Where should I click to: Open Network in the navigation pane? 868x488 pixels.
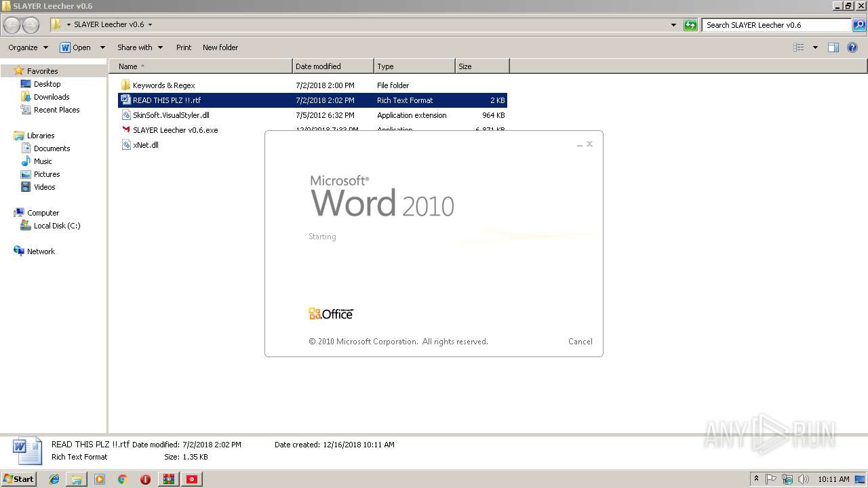click(x=41, y=251)
